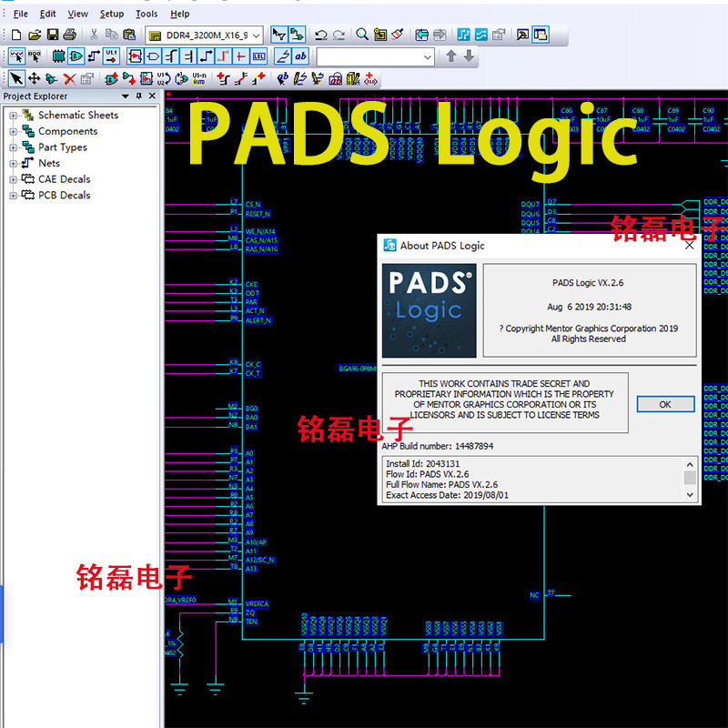The height and width of the screenshot is (728, 728).
Task: Expand the Part Types tree node
Action: [x=13, y=147]
